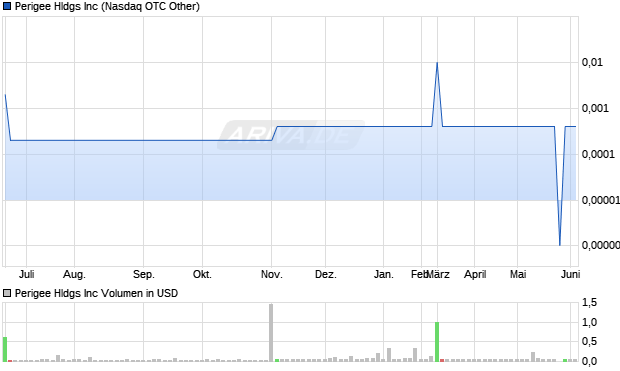Click the 'Perigee Hldgs Inc Volumen in USD' label

click(x=96, y=293)
